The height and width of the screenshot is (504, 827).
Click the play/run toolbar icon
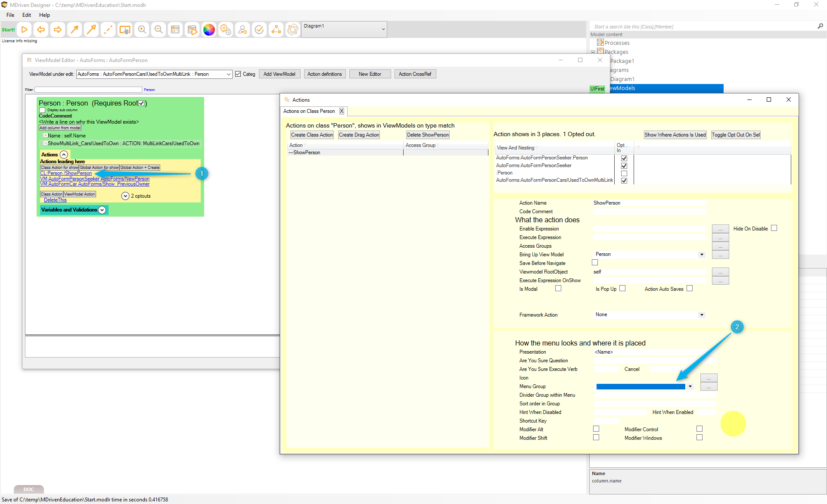click(25, 30)
